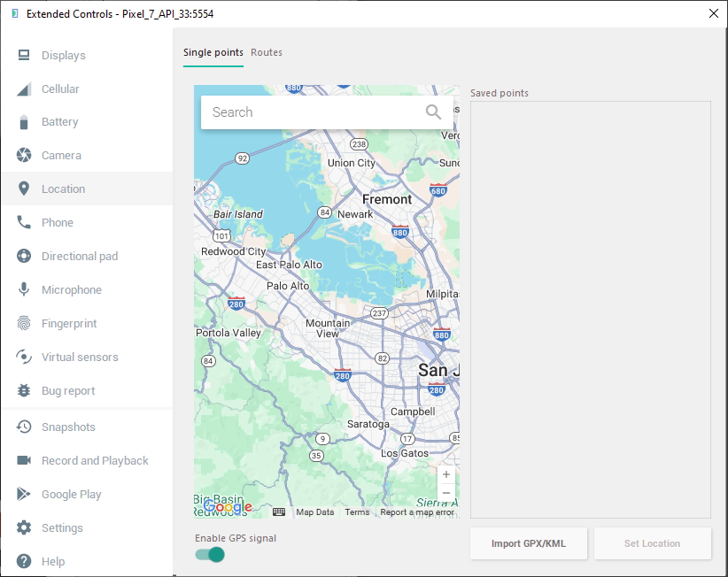
Task: Click the Set Location button
Action: 653,543
